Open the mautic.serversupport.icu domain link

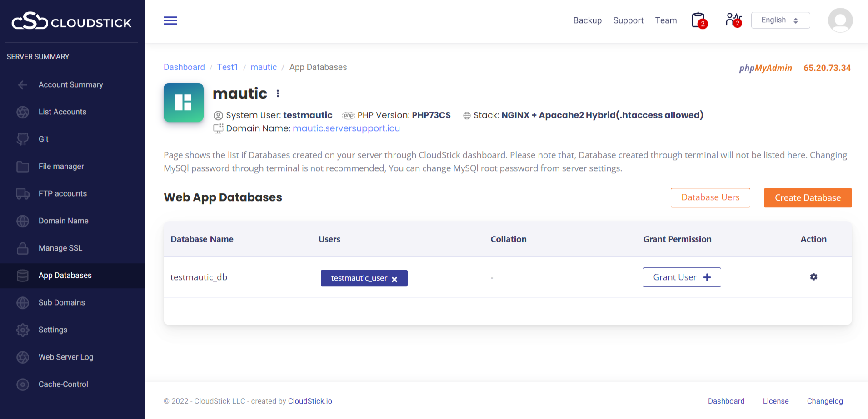(x=346, y=128)
